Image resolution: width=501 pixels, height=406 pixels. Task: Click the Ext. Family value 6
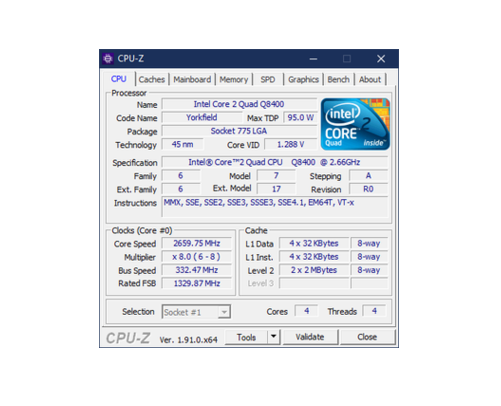point(181,189)
